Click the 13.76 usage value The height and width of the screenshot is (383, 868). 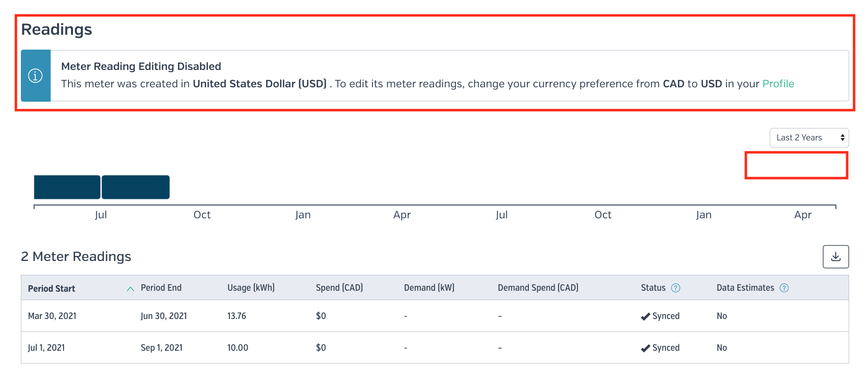pyautogui.click(x=236, y=316)
